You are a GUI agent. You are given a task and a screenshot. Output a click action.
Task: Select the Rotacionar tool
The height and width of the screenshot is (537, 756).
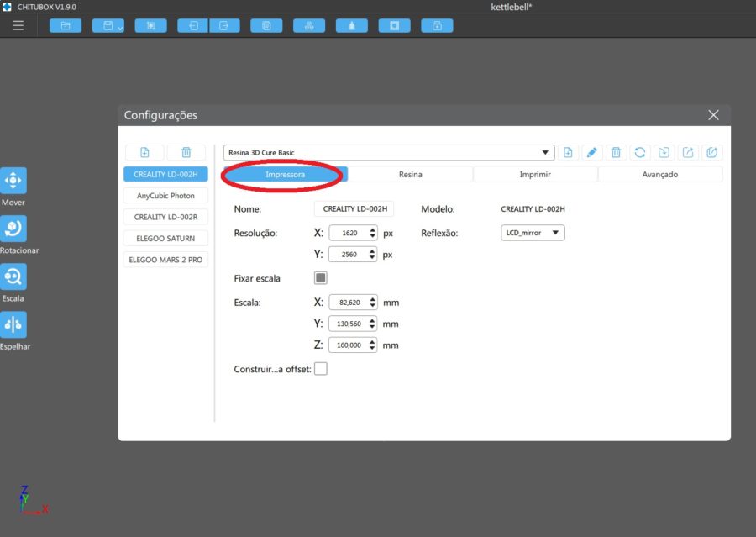tap(13, 229)
